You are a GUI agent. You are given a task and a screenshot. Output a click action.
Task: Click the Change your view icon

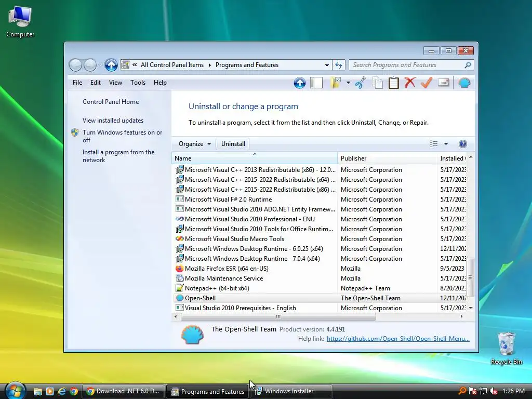coord(434,144)
